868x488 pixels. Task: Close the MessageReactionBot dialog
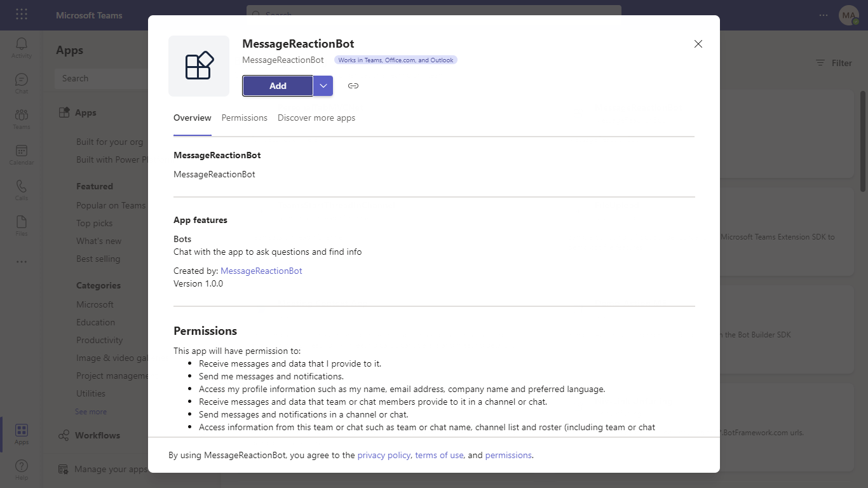[698, 44]
